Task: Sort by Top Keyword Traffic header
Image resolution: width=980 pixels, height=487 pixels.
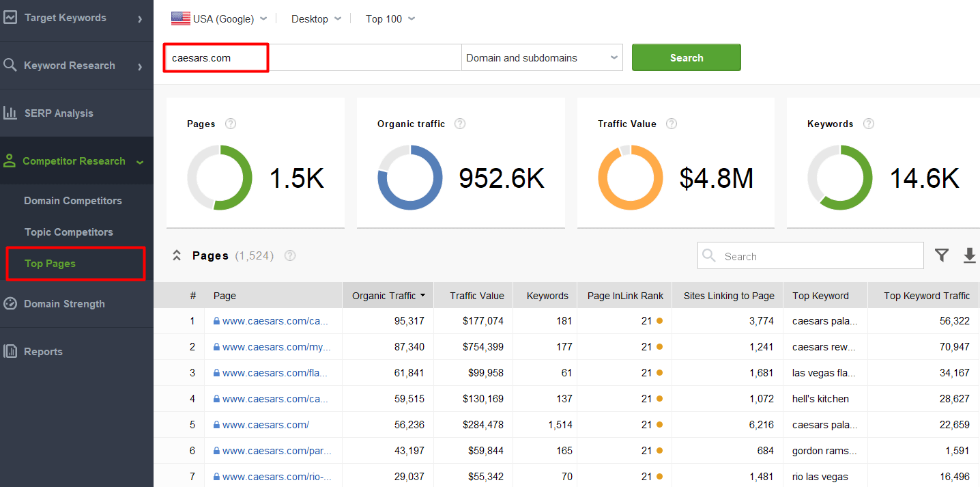Action: [x=923, y=296]
